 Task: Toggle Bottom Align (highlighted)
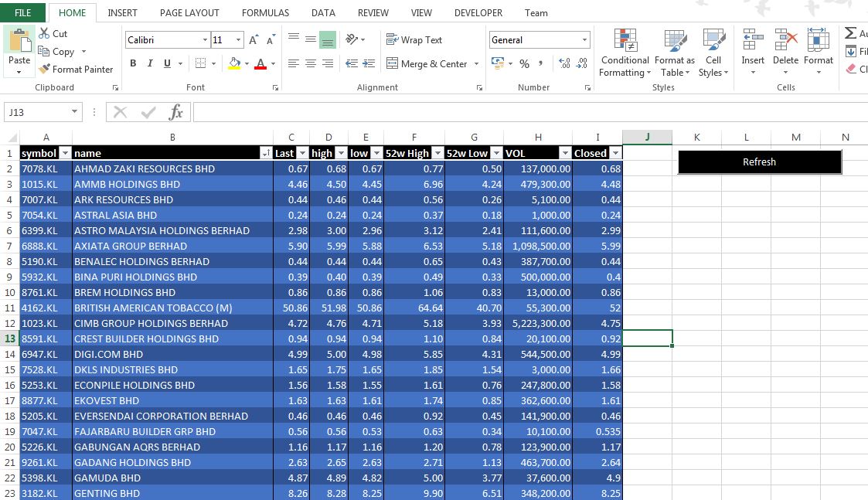tap(328, 39)
